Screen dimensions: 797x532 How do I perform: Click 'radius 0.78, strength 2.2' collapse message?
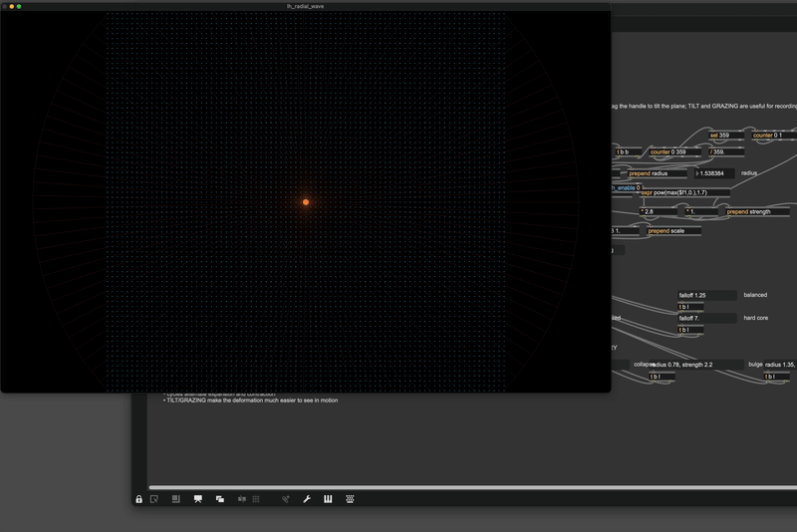pyautogui.click(x=696, y=365)
